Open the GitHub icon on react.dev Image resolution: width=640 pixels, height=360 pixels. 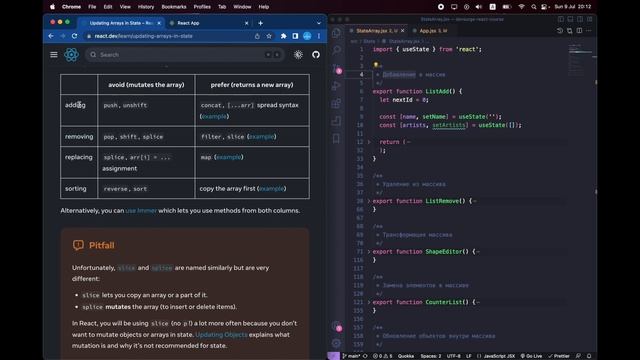click(316, 55)
